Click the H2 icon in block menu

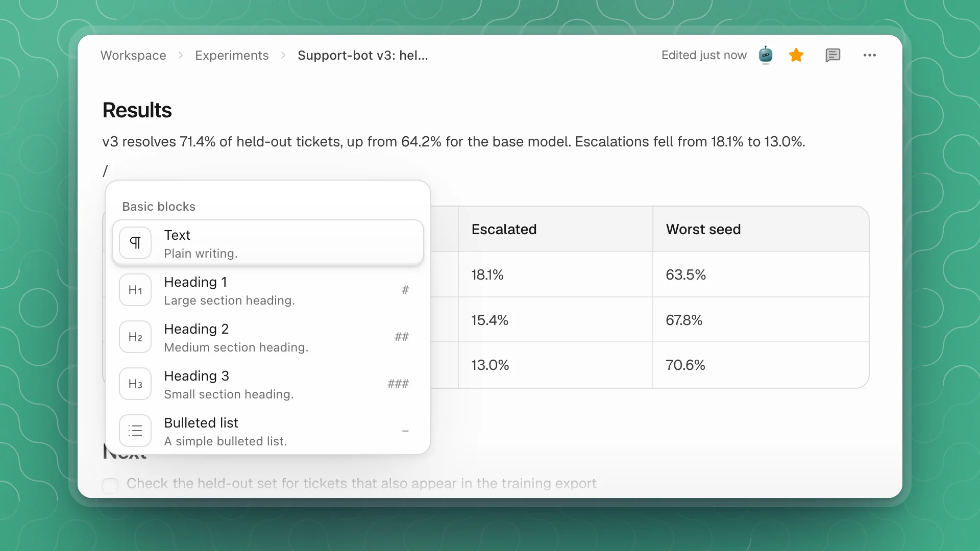(x=135, y=337)
